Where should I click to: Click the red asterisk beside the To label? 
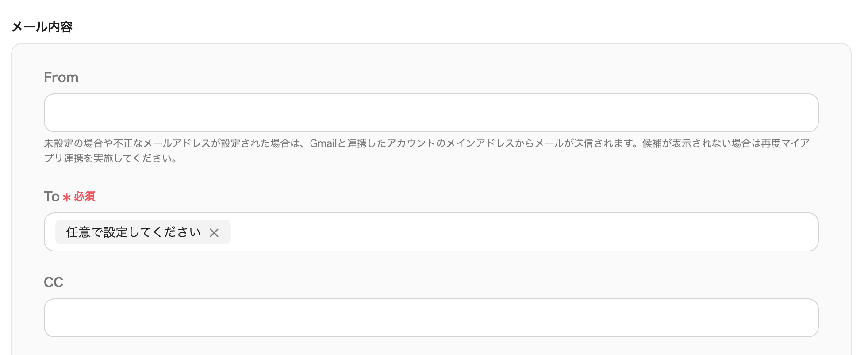(66, 197)
